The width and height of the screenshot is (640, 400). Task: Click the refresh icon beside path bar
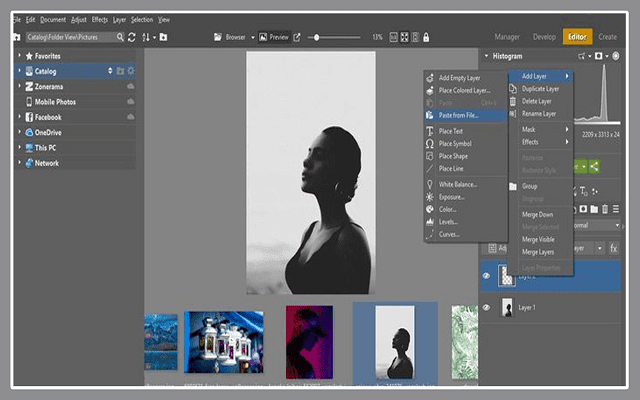click(132, 37)
